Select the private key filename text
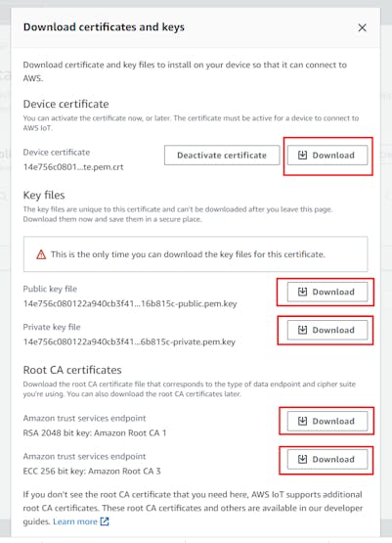 pos(129,341)
